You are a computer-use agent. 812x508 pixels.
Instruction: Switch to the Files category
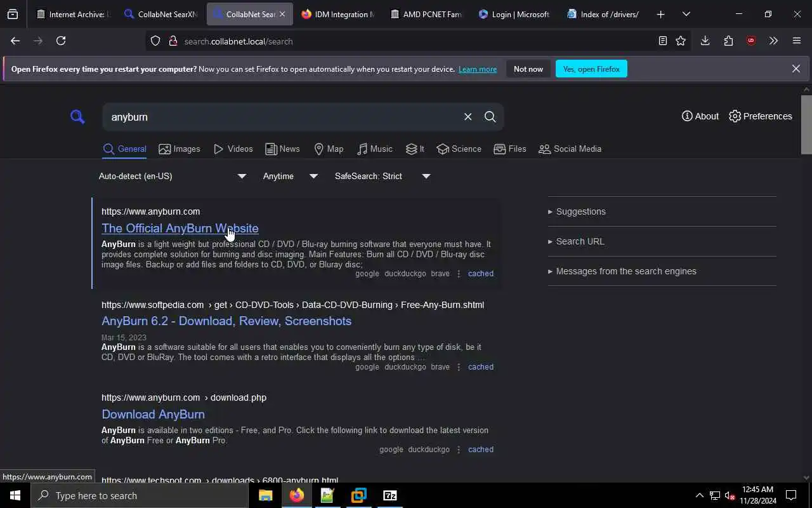click(510, 149)
